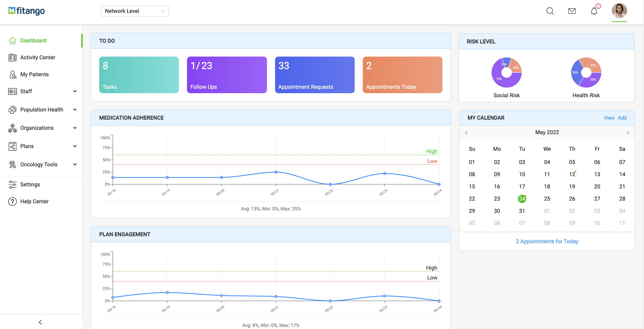The width and height of the screenshot is (644, 329).
Task: Select today, May 24, in calendar
Action: (522, 199)
